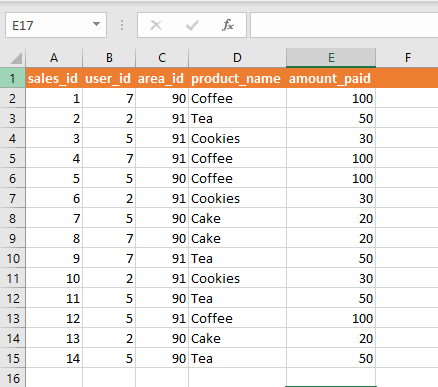The width and height of the screenshot is (438, 387).
Task: Select the Cake cell in row 8
Action: [237, 218]
